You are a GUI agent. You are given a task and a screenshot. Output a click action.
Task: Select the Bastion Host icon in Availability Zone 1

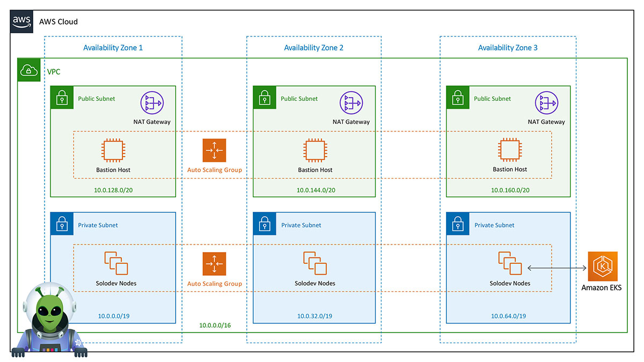[113, 151]
